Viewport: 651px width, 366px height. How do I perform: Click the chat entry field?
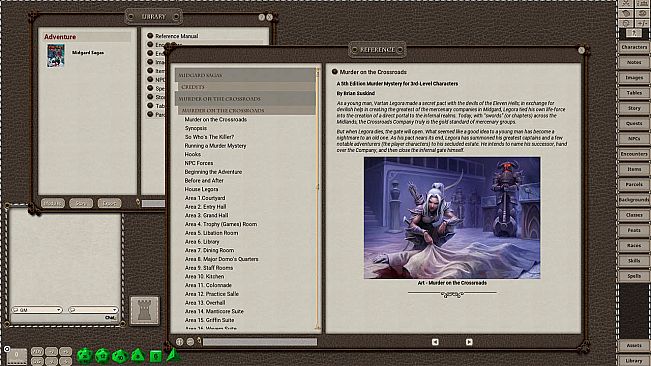(64, 317)
